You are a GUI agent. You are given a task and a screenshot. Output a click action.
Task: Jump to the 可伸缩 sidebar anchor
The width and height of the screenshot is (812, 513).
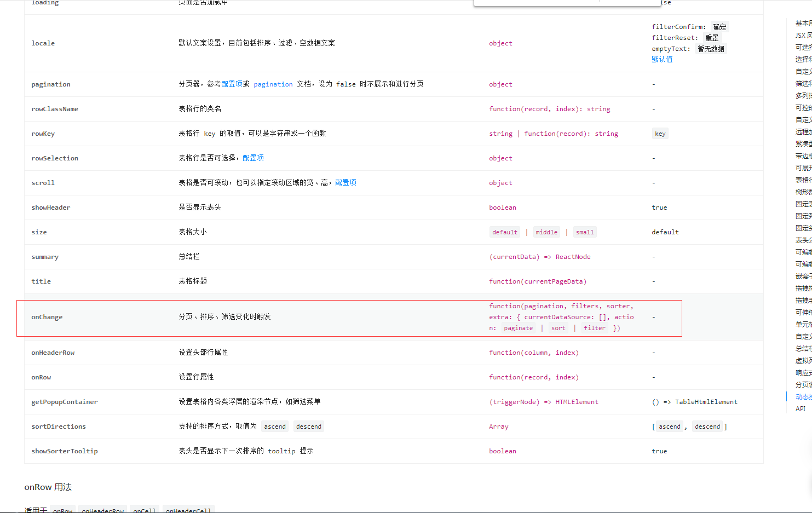pyautogui.click(x=803, y=312)
